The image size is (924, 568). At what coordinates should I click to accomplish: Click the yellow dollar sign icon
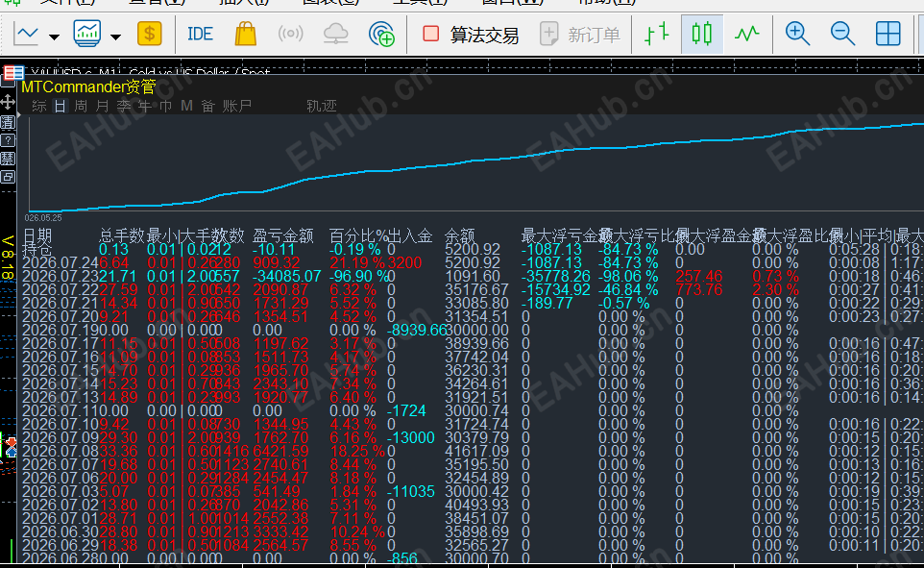point(150,35)
